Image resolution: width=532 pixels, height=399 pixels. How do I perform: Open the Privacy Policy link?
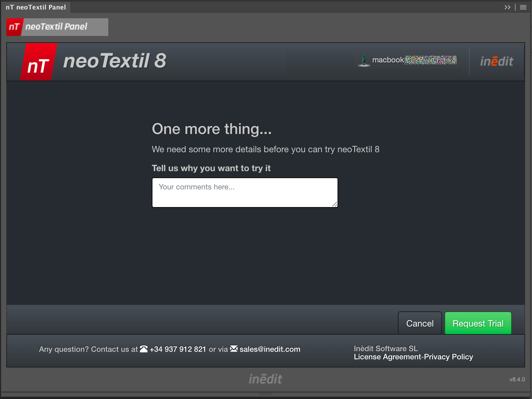coord(448,357)
